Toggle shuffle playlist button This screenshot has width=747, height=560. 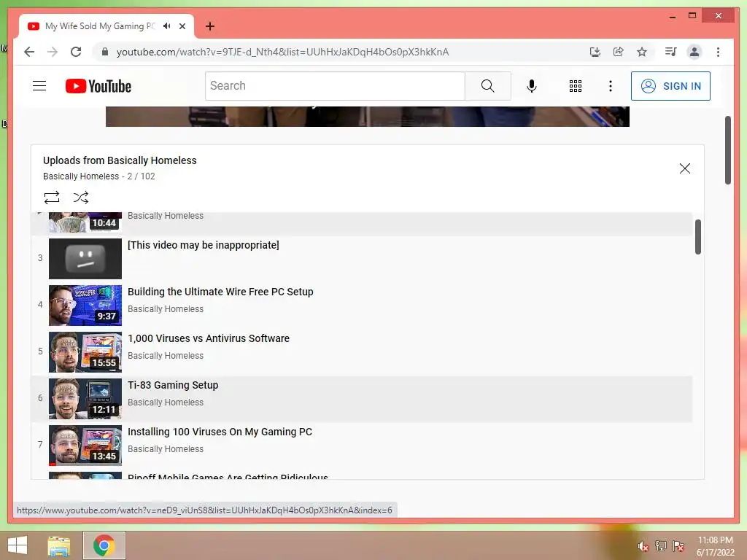point(80,197)
